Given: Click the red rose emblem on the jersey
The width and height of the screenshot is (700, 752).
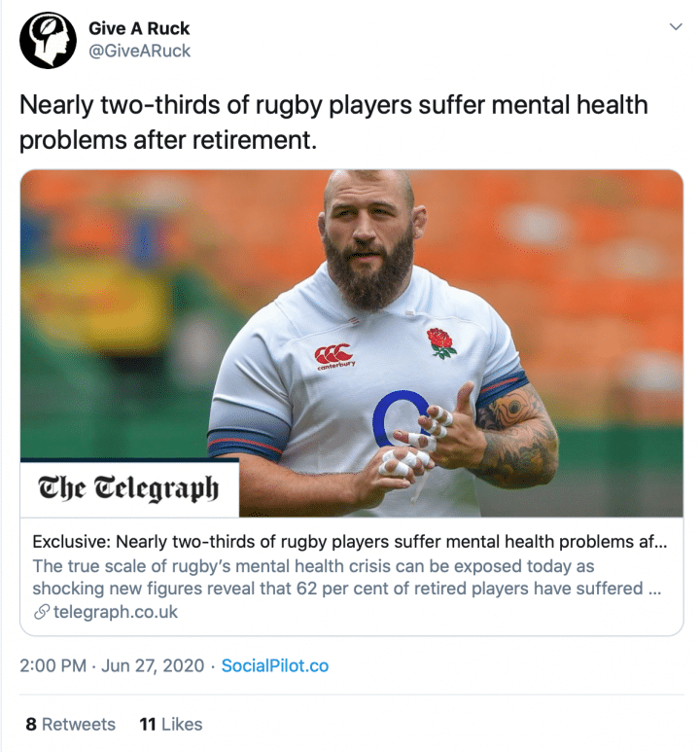Looking at the screenshot, I should tap(441, 342).
